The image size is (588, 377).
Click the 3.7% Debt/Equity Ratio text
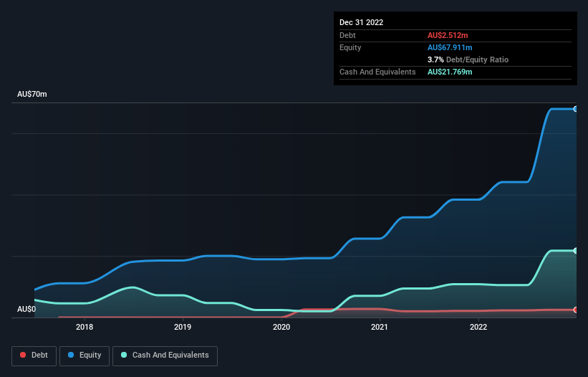(468, 59)
